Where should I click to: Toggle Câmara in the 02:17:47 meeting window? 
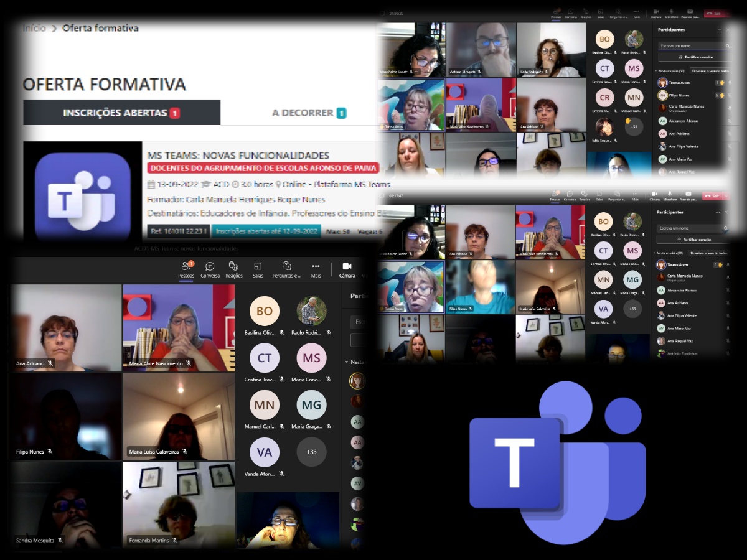655,197
